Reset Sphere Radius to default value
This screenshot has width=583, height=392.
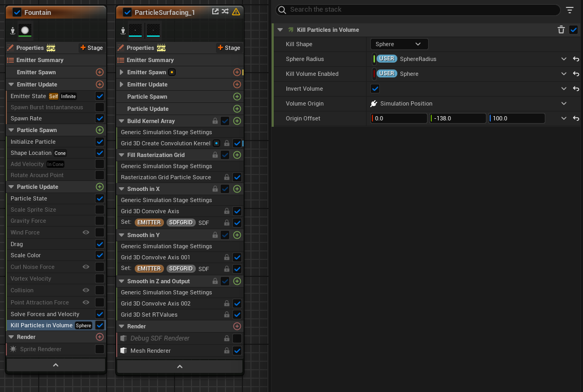(x=576, y=59)
